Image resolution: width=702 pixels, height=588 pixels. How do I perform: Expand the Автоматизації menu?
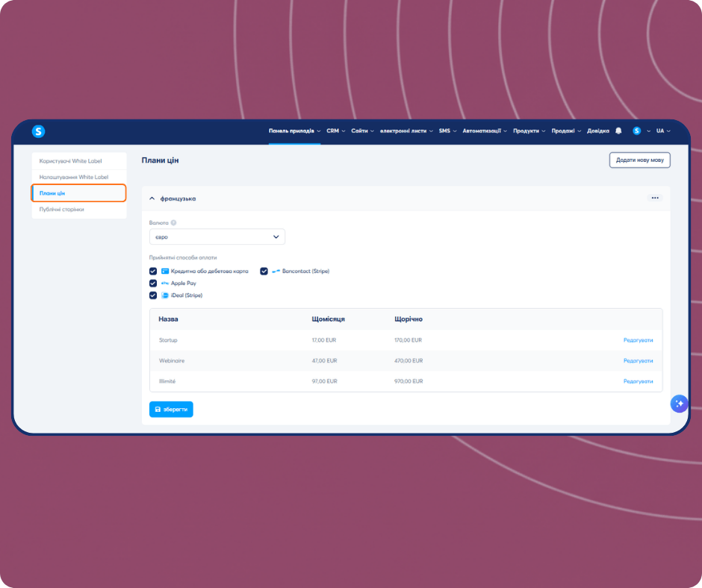coord(485,131)
